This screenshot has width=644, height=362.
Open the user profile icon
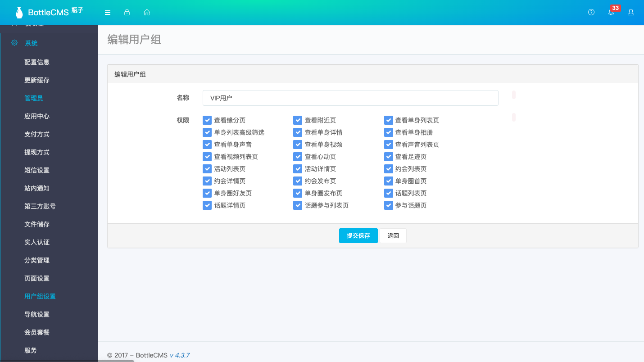631,12
